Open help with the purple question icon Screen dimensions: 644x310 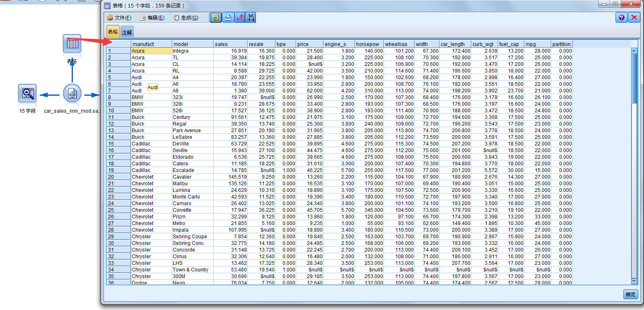click(x=621, y=17)
